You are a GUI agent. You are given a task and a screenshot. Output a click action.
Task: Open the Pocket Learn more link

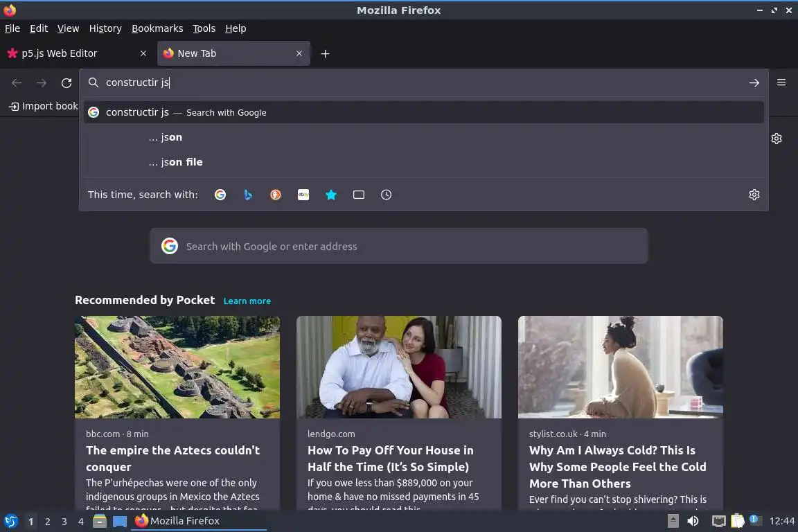click(x=247, y=301)
